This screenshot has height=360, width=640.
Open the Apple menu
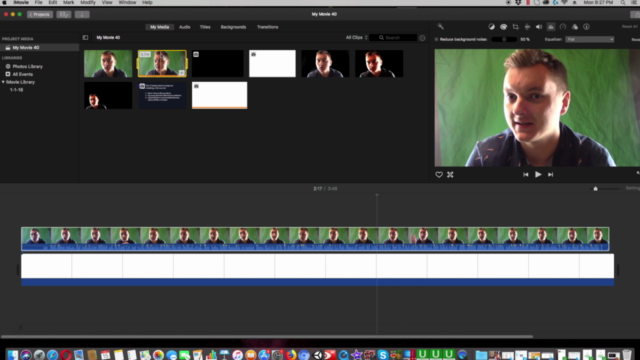coord(5,2)
